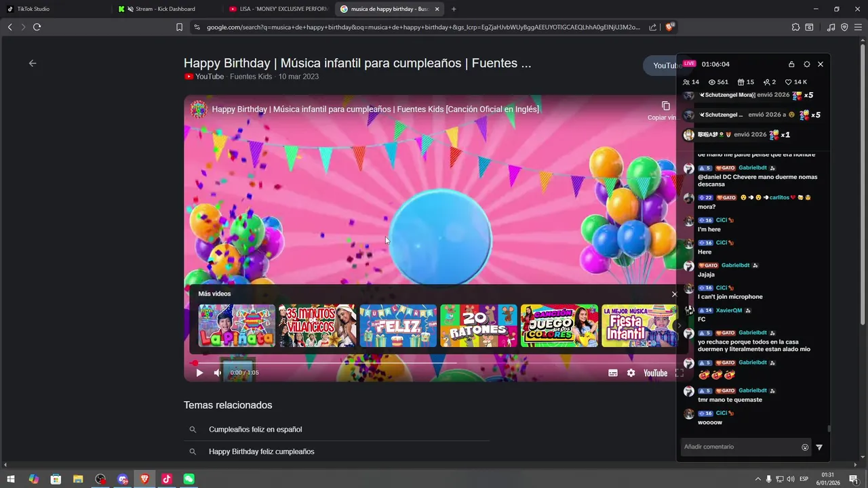Toggle subtitles on the video player

[613, 373]
